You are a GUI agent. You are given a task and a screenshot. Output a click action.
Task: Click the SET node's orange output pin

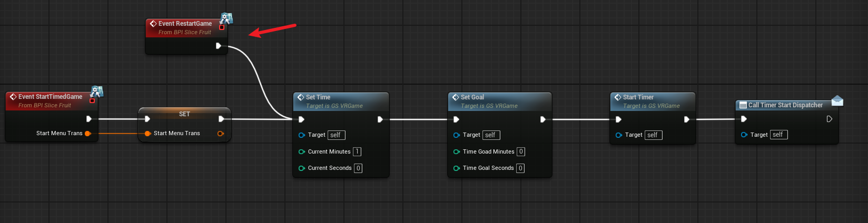(x=220, y=134)
